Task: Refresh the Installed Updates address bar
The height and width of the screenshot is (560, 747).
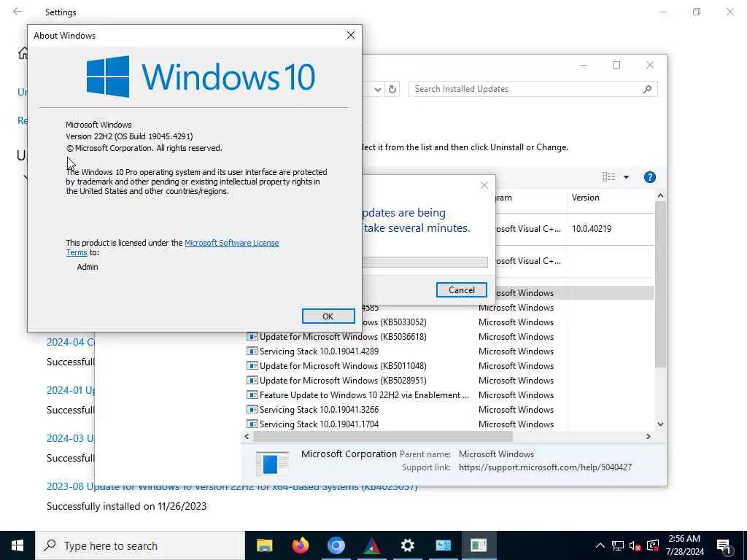Action: click(392, 89)
